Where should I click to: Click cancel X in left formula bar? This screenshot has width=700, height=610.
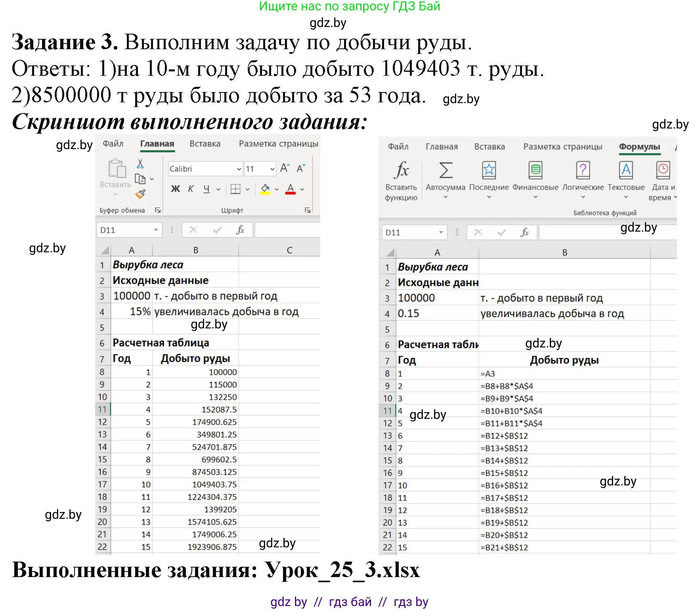click(193, 230)
